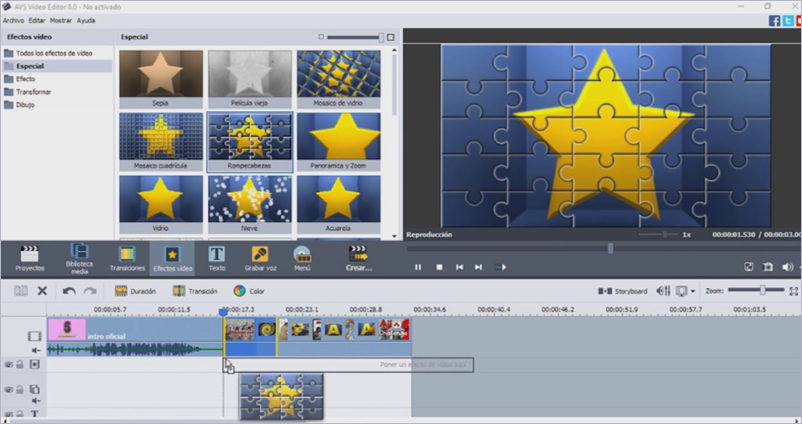Adjust effects thumbnail size slider

[381, 37]
